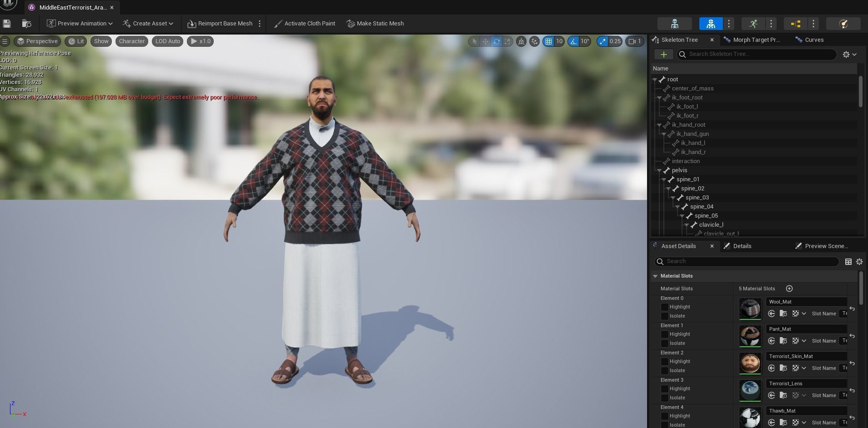
Task: Click the playback speed x1.0 control
Action: [200, 41]
